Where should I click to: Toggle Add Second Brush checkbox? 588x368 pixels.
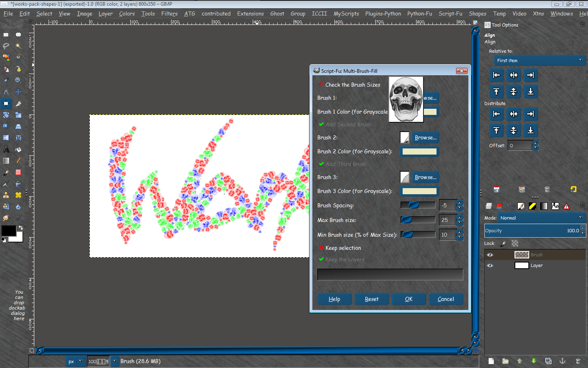pos(345,124)
